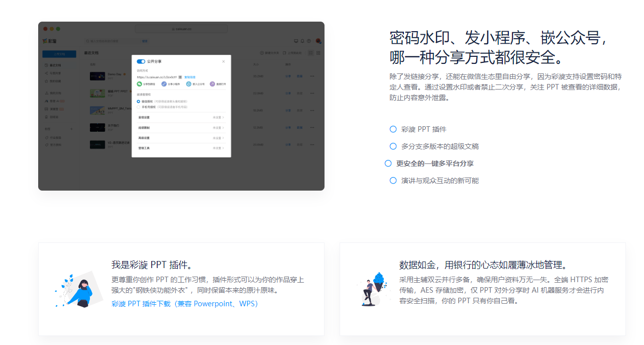Image resolution: width=644 pixels, height=345 pixels.
Task: Switch to list view layout icon
Action: pos(310,52)
